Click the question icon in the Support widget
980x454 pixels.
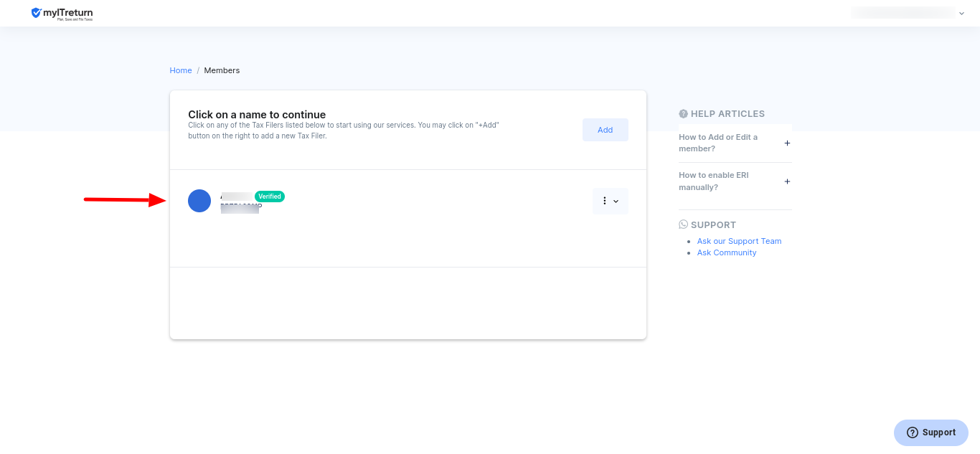coord(913,432)
